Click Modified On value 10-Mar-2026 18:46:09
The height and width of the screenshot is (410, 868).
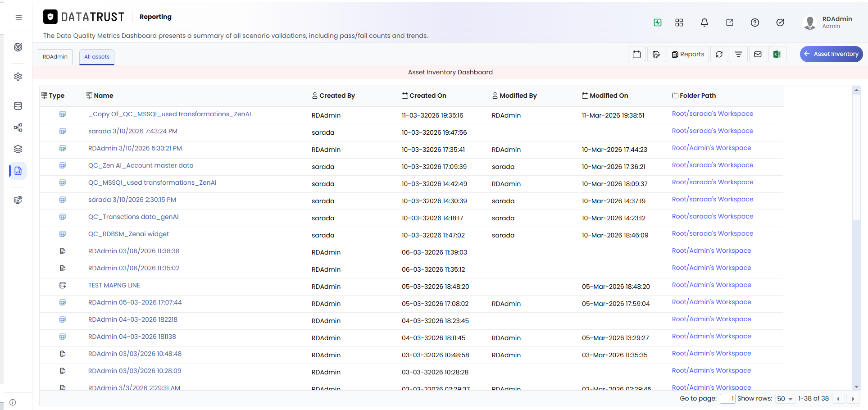click(x=615, y=235)
